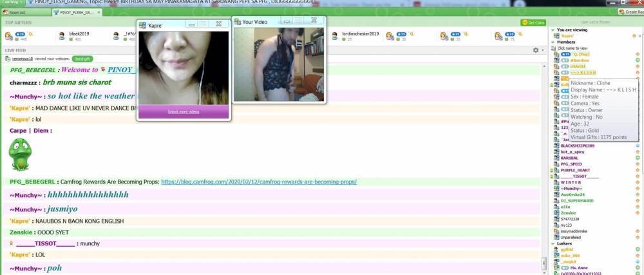Click user icon beside Awo0rske24
Viewport: 644px width, 275px height.
556,194
